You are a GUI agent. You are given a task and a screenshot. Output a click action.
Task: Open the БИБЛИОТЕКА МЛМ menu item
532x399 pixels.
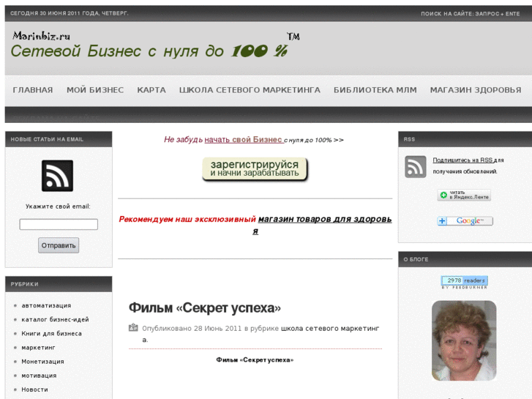(375, 90)
